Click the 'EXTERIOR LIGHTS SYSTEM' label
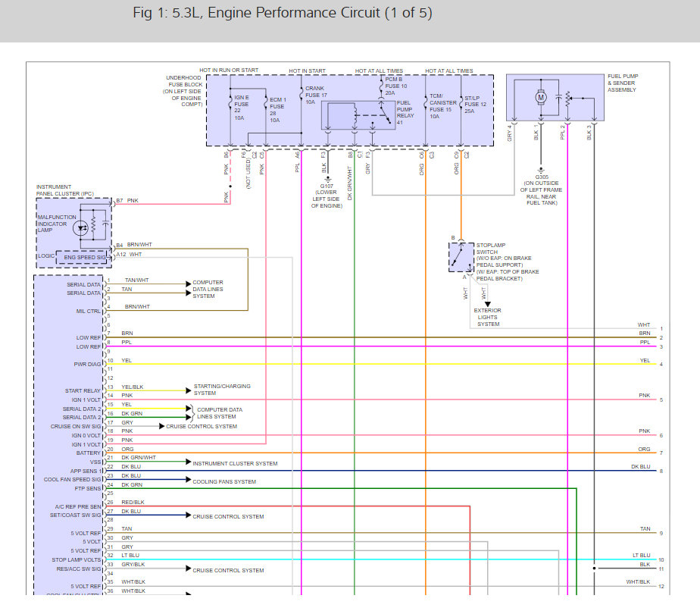The image size is (700, 611). point(488,317)
